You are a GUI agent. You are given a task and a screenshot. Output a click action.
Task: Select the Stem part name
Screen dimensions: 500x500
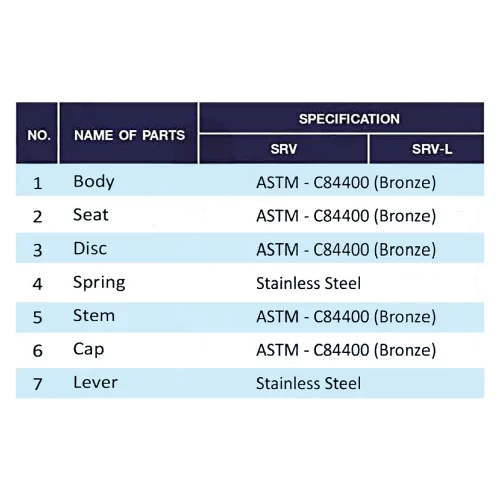click(x=94, y=315)
